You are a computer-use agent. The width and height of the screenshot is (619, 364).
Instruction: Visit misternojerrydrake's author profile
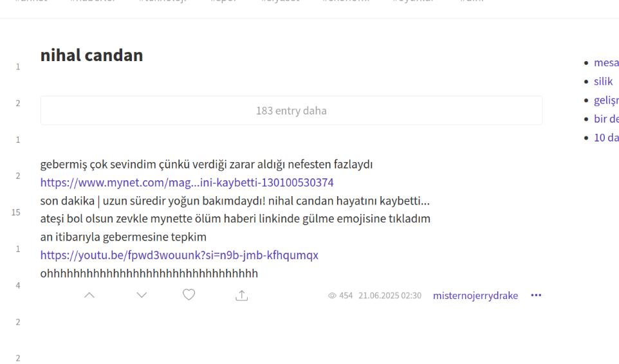point(475,296)
